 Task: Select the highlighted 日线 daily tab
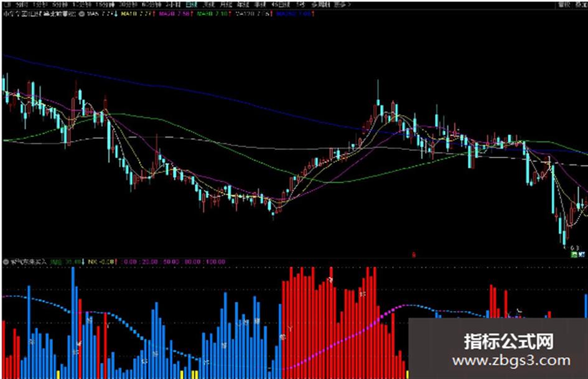click(191, 4)
